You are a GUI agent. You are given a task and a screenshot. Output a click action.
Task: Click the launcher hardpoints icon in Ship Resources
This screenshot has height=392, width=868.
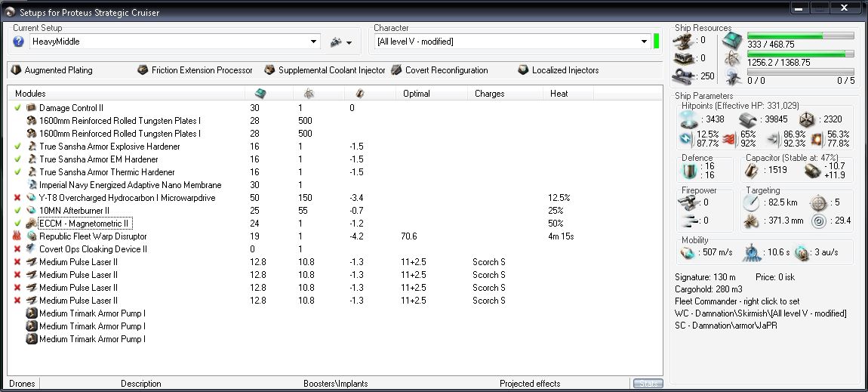point(682,58)
